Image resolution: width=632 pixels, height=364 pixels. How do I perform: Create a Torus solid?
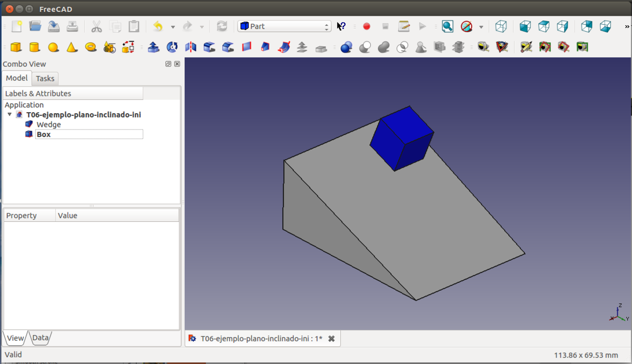click(x=91, y=47)
